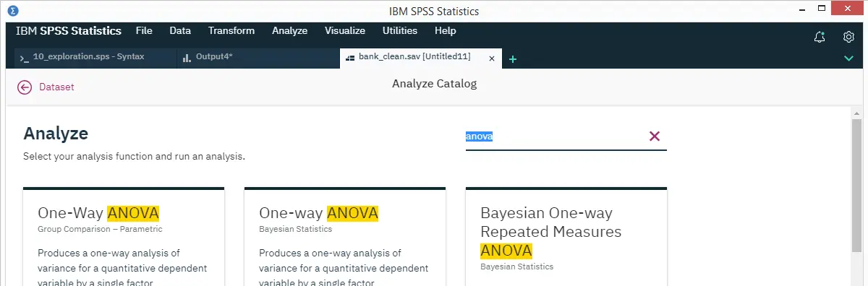
Task: Close the bank_clean.sav tab
Action: click(x=493, y=58)
